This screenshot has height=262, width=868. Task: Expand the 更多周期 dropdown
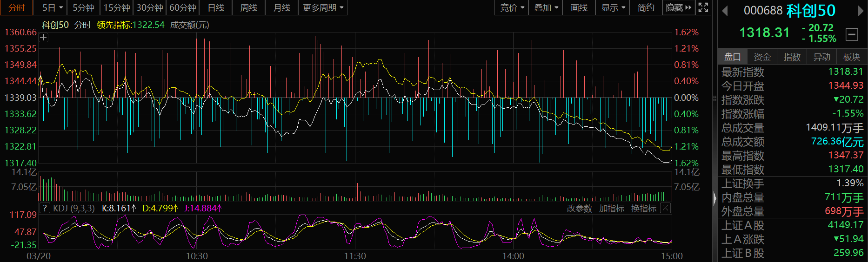322,7
